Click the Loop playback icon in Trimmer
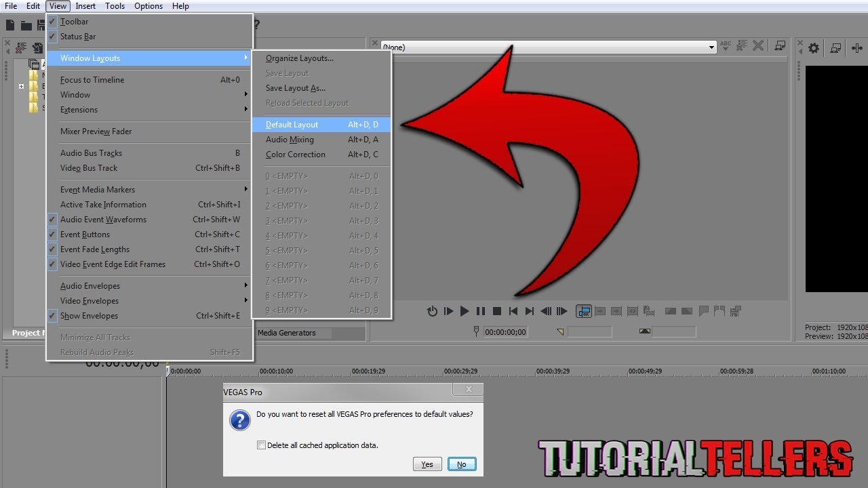This screenshot has height=488, width=868. pos(432,312)
